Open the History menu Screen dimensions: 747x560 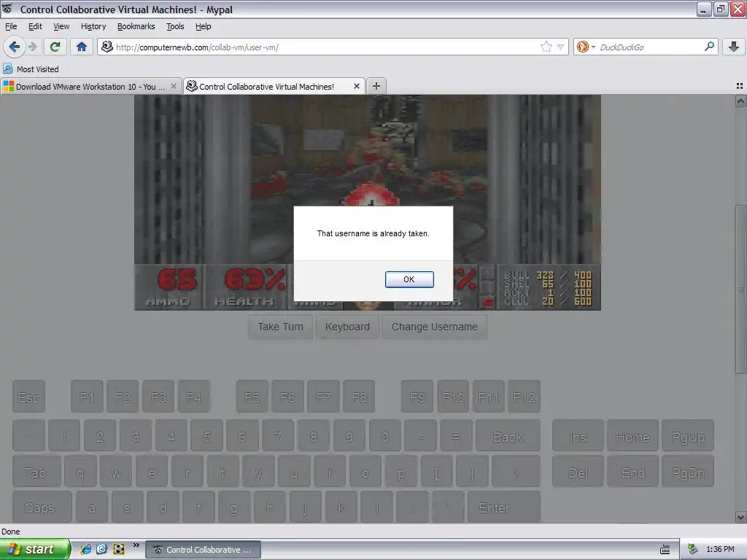(x=93, y=26)
